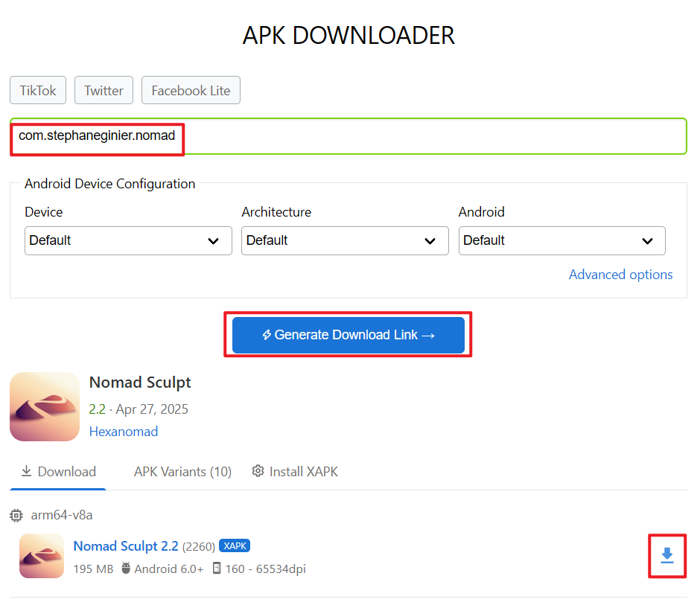Switch to the APK Variants (10) tab
Image resolution: width=700 pixels, height=605 pixels.
coord(182,472)
